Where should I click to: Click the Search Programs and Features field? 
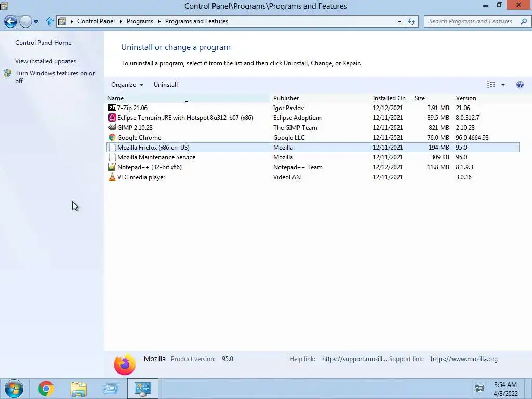point(470,21)
